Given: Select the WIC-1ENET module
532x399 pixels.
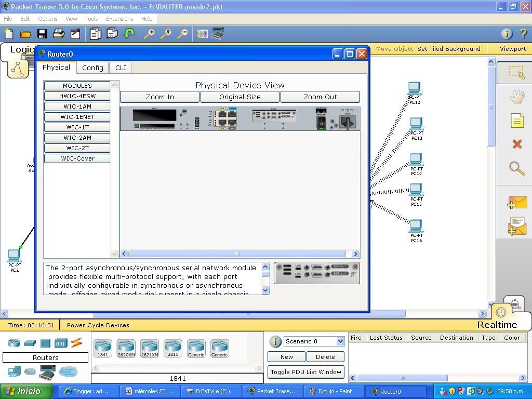Looking at the screenshot, I should (x=77, y=117).
